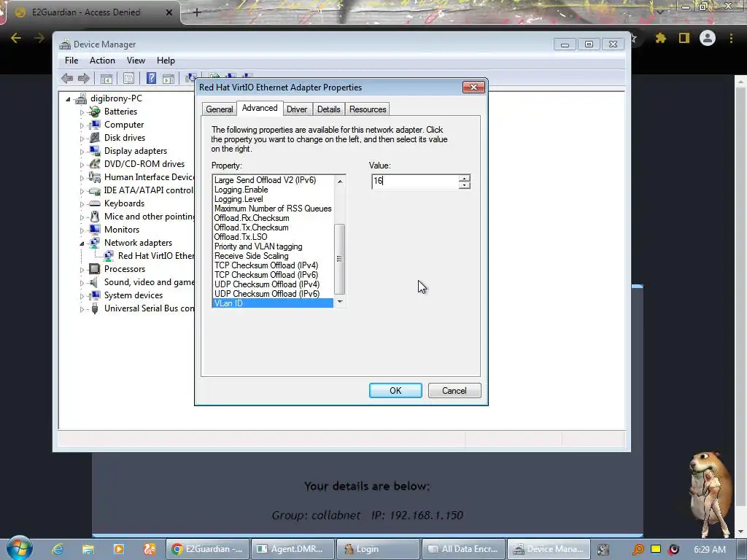747x560 pixels.
Task: Click Cancel in adapter properties dialog
Action: coord(454,391)
